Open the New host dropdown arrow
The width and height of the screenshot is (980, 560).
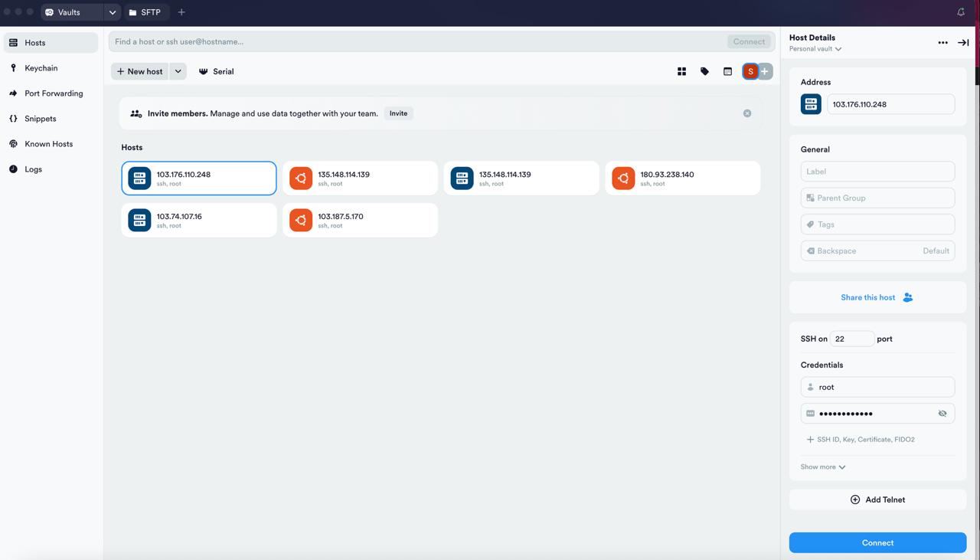pos(178,71)
